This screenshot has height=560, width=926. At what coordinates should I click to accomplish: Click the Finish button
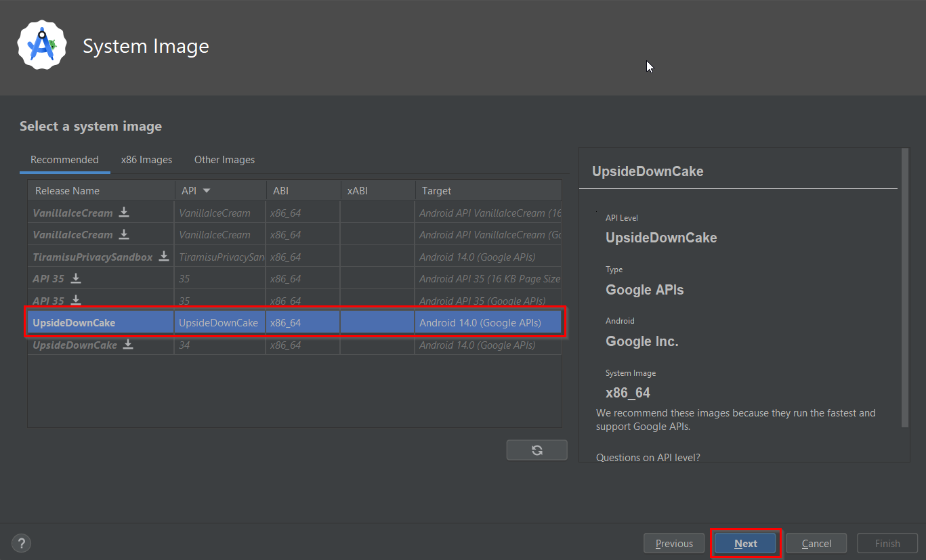(887, 543)
